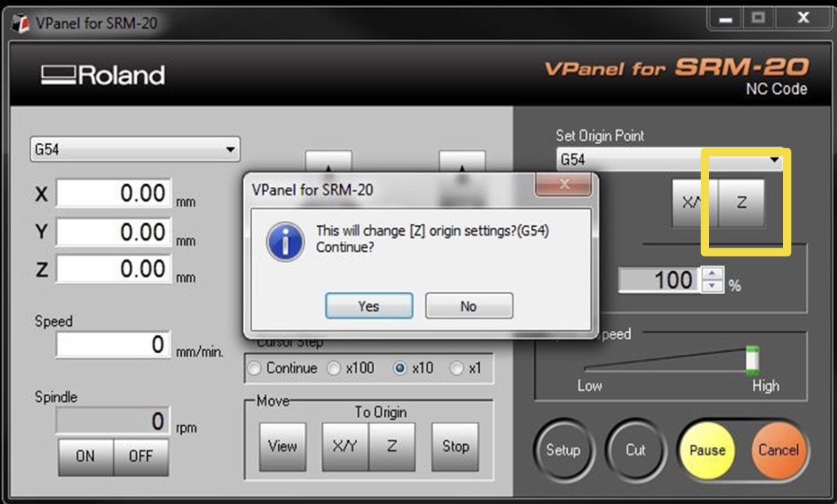
Task: Move to Z origin
Action: [x=392, y=446]
